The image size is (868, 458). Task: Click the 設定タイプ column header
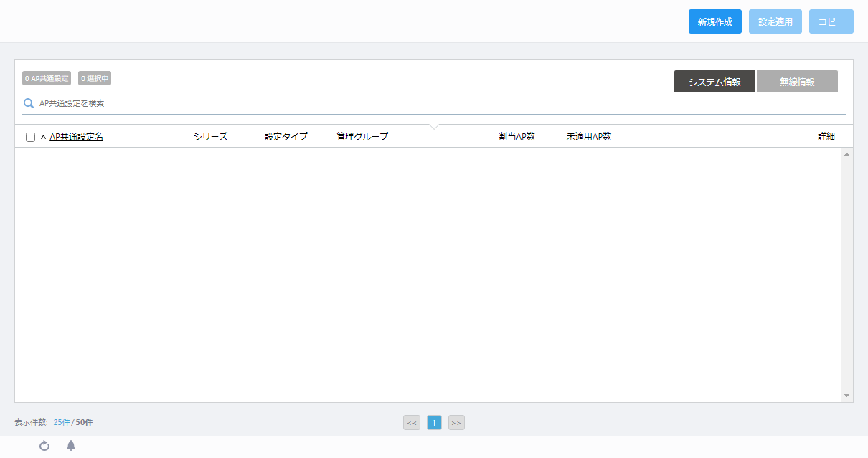pos(286,136)
